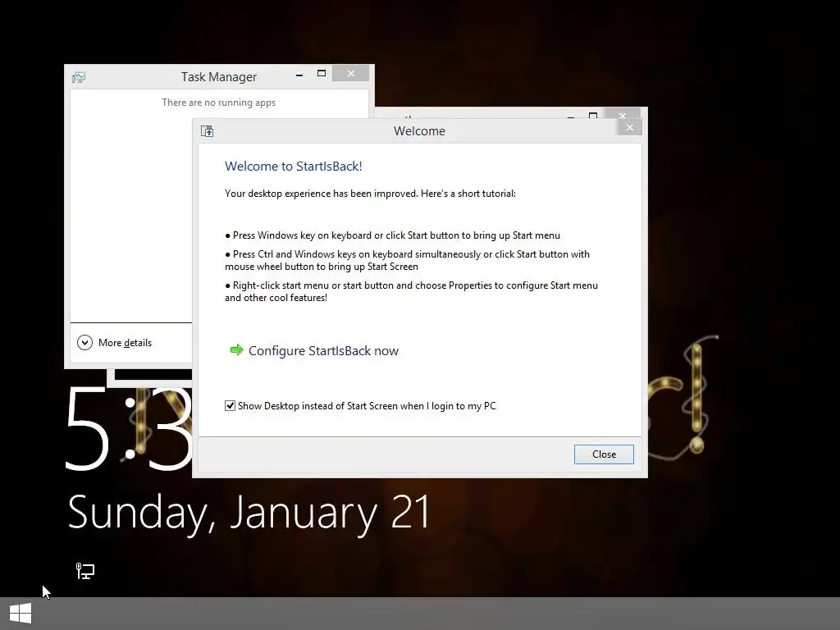Close the Welcome dialog with X
This screenshot has height=630, width=840.
[x=630, y=127]
